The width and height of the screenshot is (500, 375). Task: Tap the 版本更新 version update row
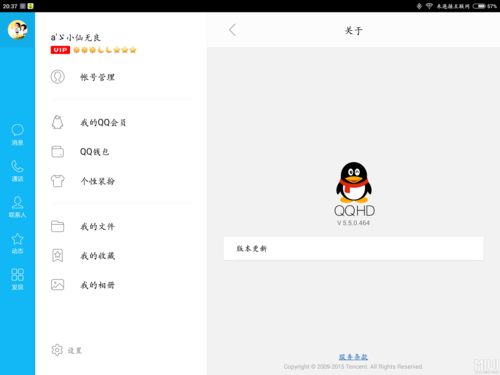pyautogui.click(x=353, y=248)
